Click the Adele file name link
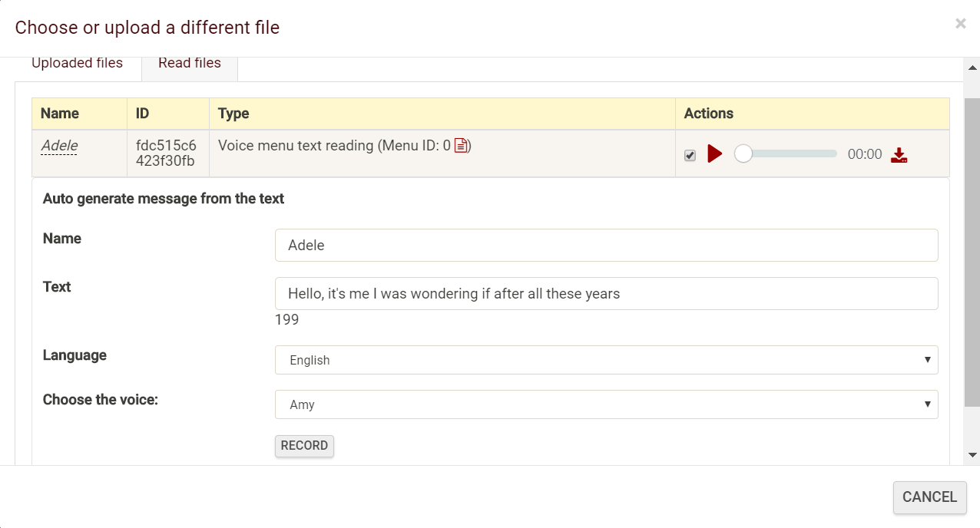Viewport: 980px width, 528px height. coord(59,146)
